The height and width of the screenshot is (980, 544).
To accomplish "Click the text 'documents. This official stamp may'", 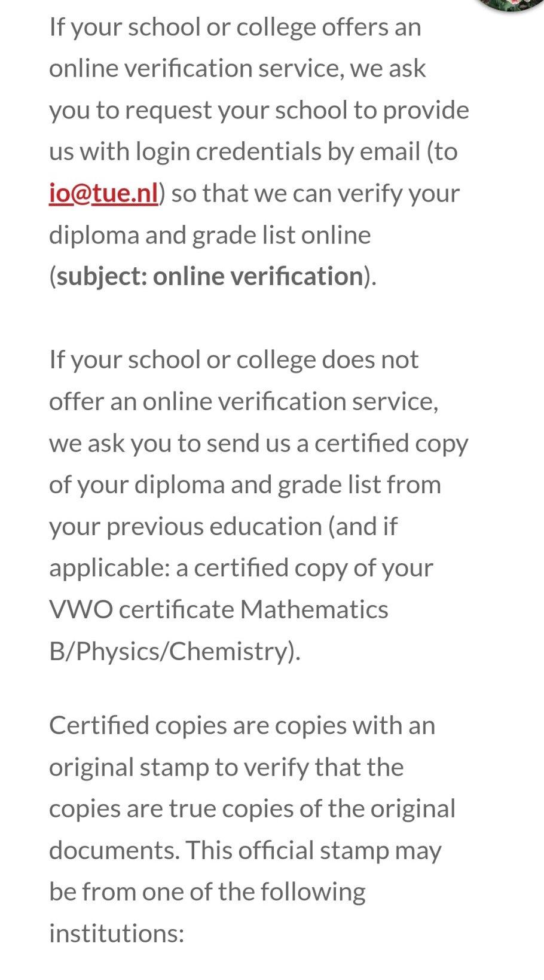I will click(245, 850).
